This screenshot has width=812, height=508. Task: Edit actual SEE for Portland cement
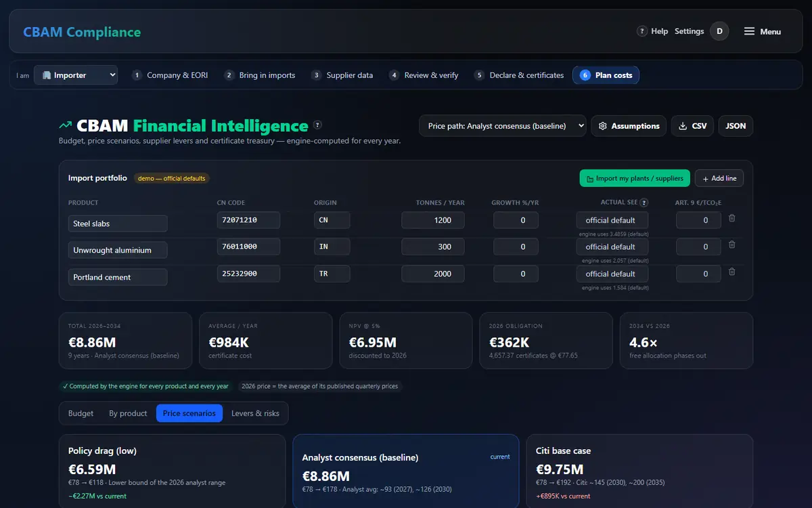pyautogui.click(x=612, y=274)
